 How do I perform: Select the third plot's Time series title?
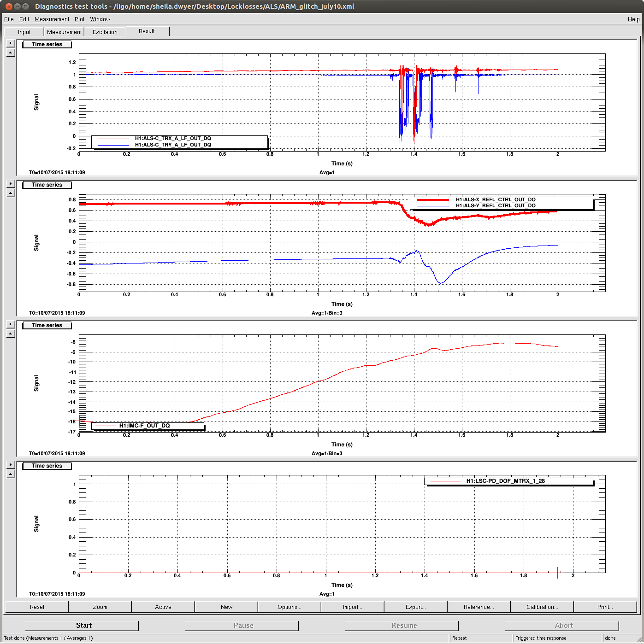pos(47,325)
